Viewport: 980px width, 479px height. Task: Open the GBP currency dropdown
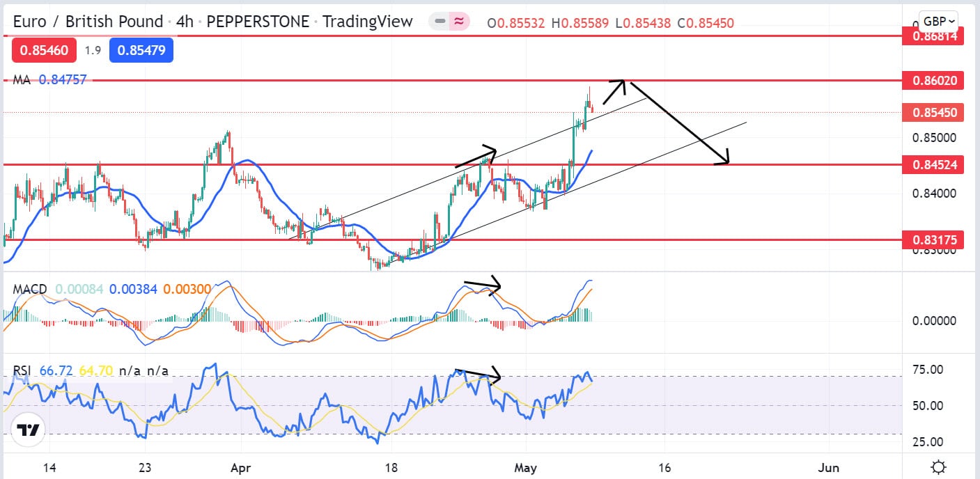(938, 20)
